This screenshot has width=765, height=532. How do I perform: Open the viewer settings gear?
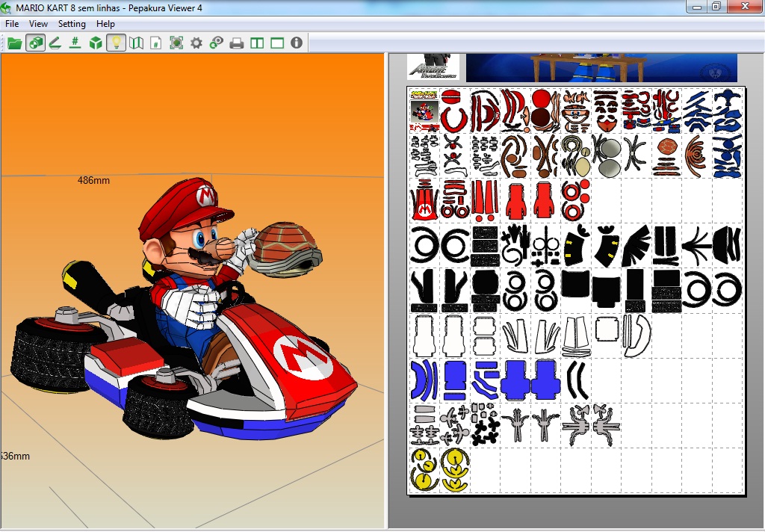196,43
